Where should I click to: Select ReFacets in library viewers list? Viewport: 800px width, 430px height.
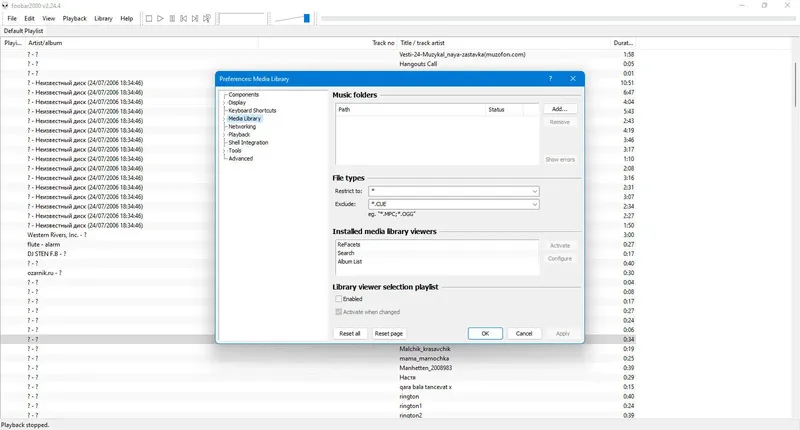348,245
